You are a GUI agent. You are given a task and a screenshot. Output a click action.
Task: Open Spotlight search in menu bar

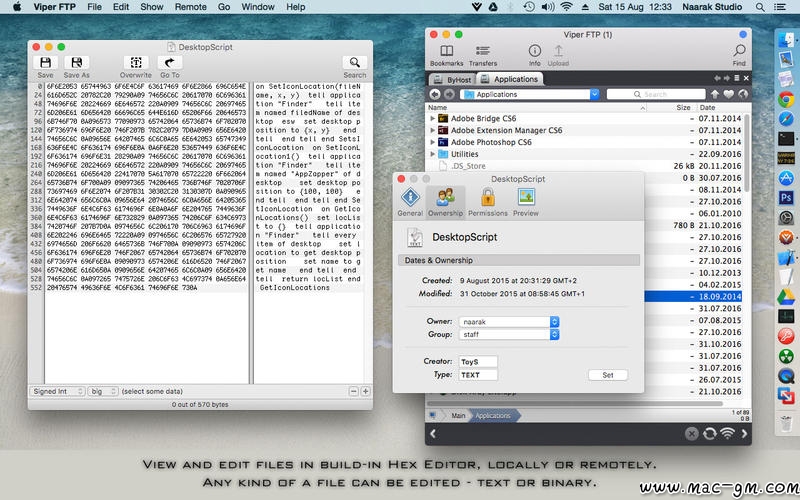point(760,7)
